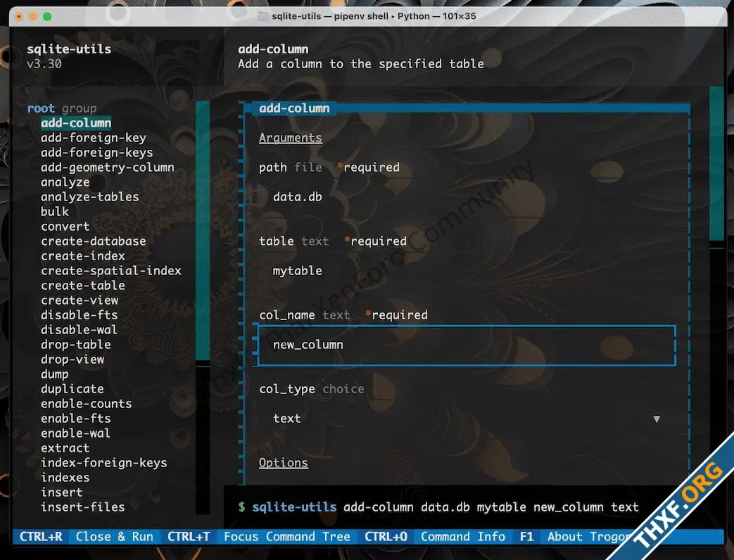The width and height of the screenshot is (734, 560).
Task: Click the green zoom window button
Action: [47, 17]
